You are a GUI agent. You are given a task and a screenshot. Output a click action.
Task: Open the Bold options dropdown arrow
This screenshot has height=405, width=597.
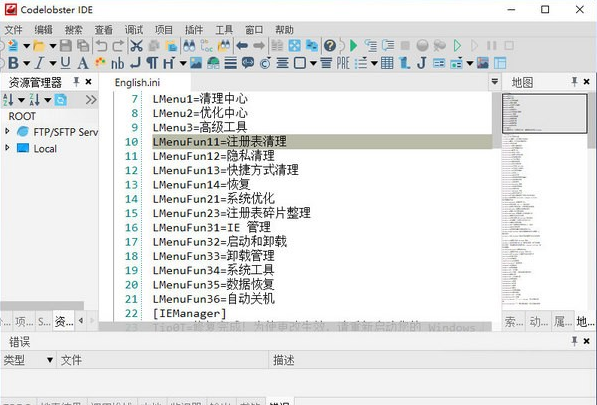coord(27,63)
